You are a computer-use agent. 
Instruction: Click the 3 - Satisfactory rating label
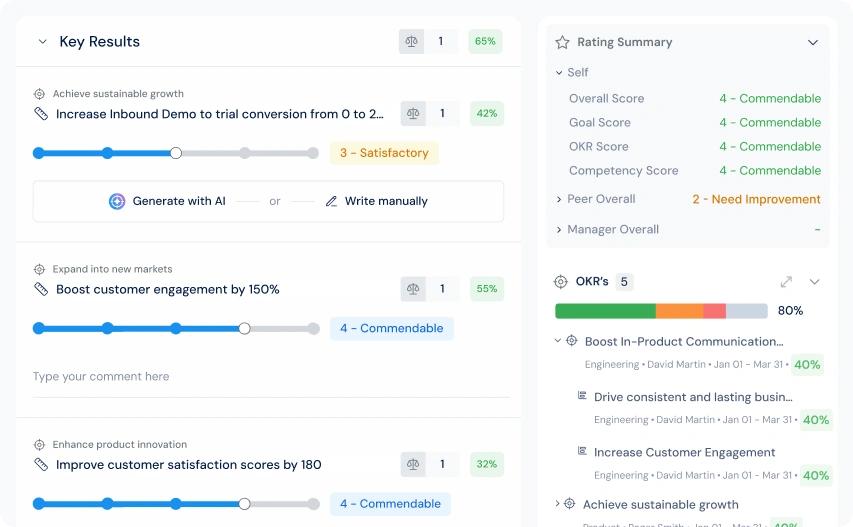[x=384, y=153]
